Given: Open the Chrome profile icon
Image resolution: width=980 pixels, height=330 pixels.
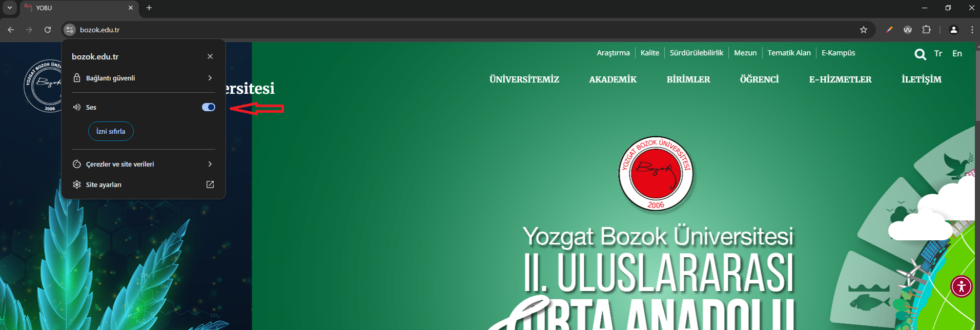Looking at the screenshot, I should click(x=954, y=30).
